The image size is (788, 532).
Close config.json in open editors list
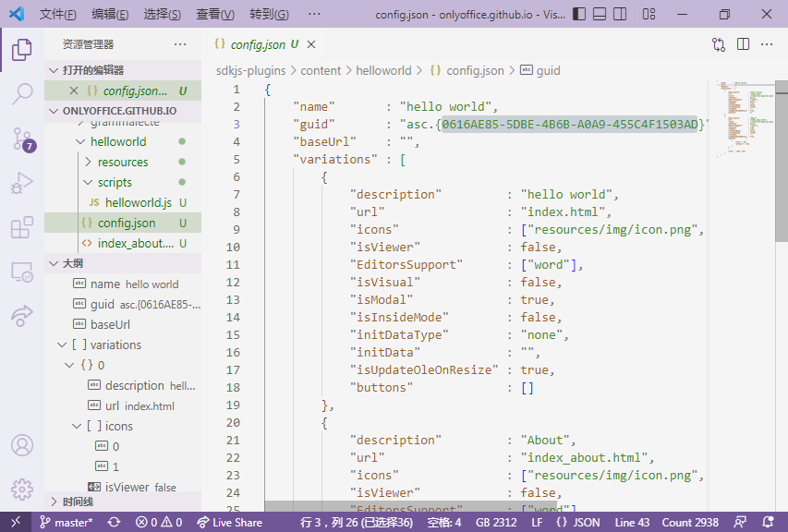tap(74, 91)
